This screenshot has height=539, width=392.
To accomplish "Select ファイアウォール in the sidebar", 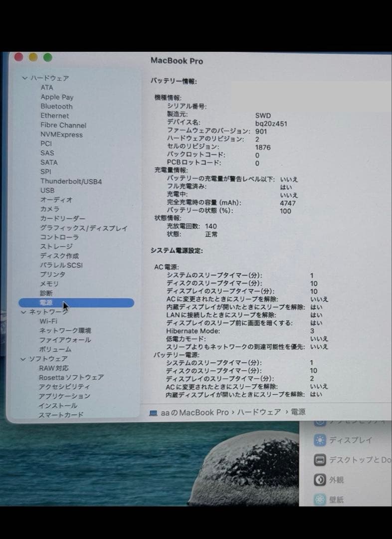I will (x=65, y=340).
